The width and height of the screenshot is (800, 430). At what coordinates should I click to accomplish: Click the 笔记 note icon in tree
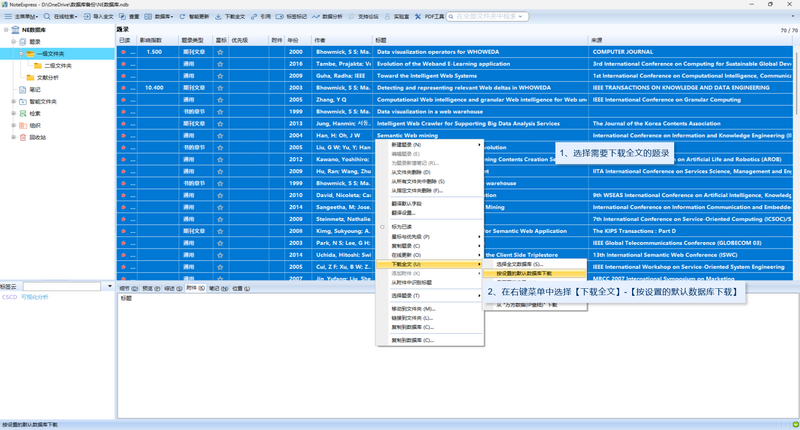click(x=22, y=89)
